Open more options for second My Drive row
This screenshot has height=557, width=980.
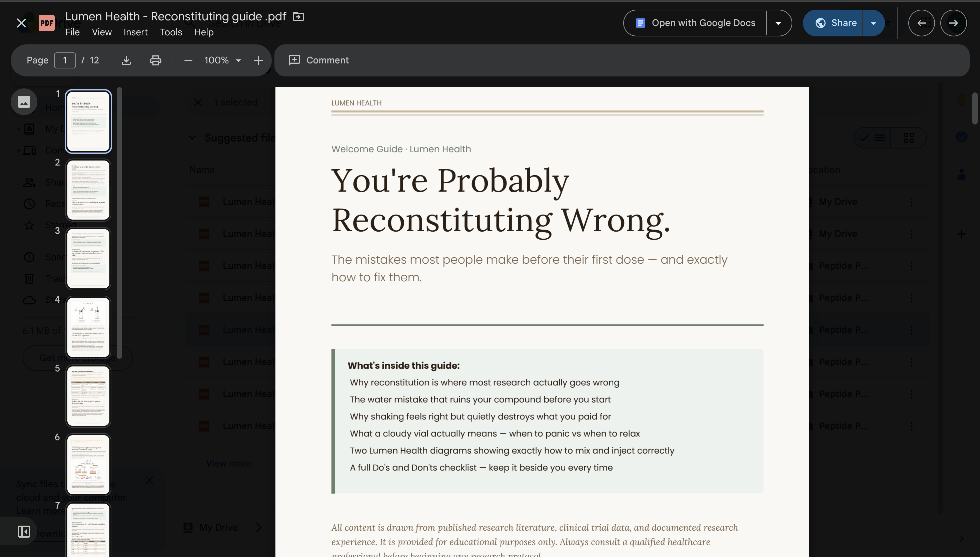912,234
